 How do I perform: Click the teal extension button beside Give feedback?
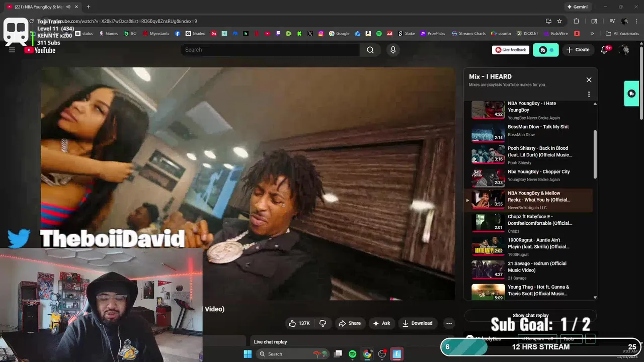pyautogui.click(x=546, y=50)
